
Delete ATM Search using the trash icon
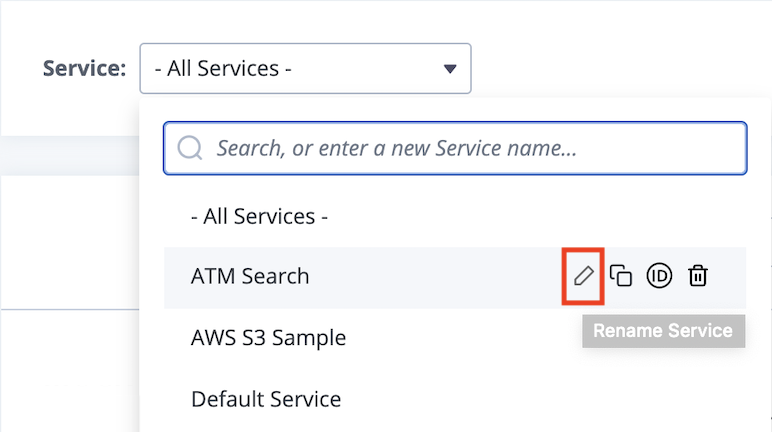click(x=698, y=276)
